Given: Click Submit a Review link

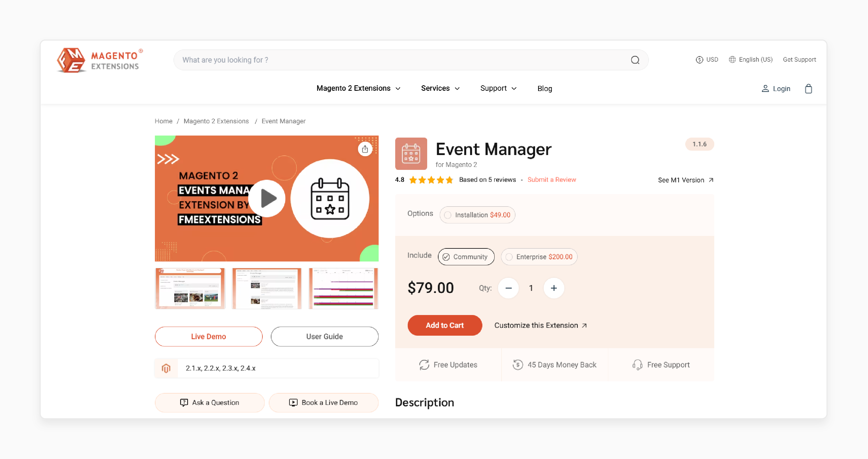Looking at the screenshot, I should [552, 180].
